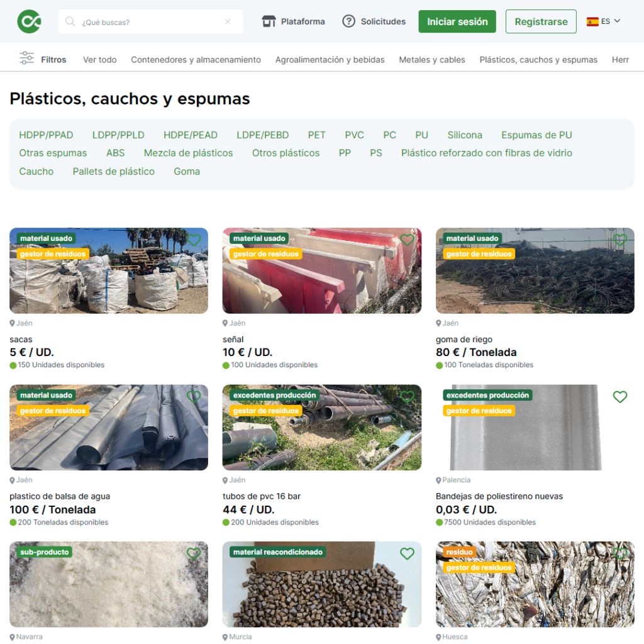Filter by Goma subcategory
This screenshot has width=644, height=644.
187,172
